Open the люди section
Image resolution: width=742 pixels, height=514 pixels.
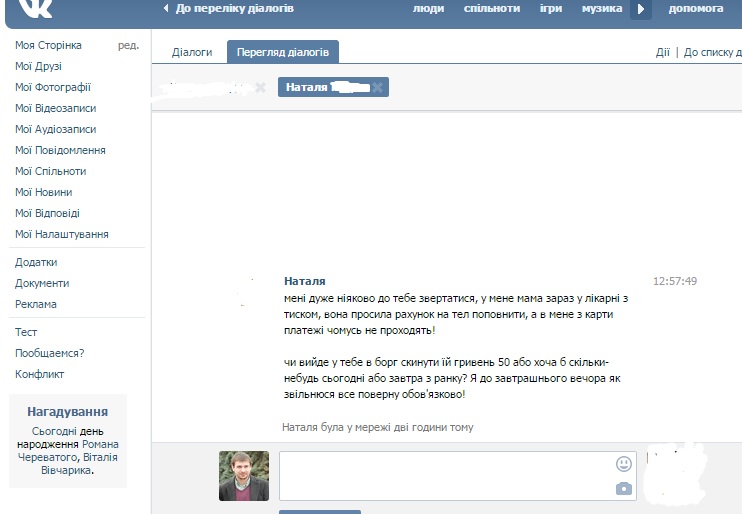tap(428, 9)
